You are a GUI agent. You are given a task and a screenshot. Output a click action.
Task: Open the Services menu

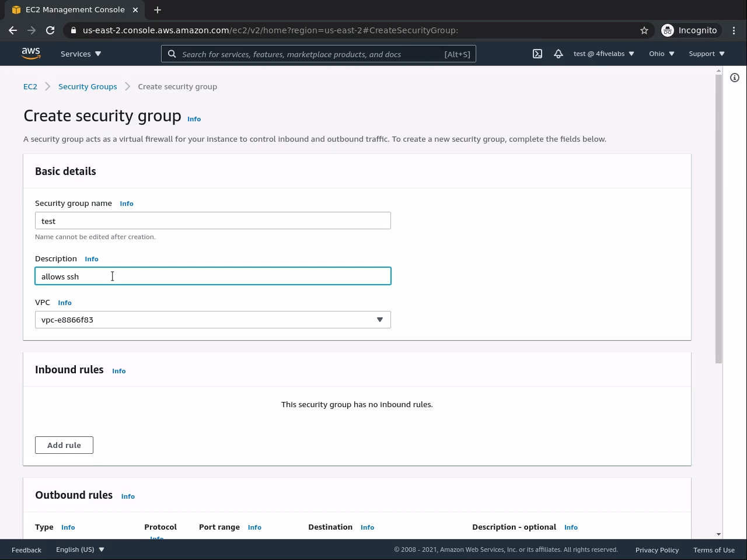[x=81, y=54]
